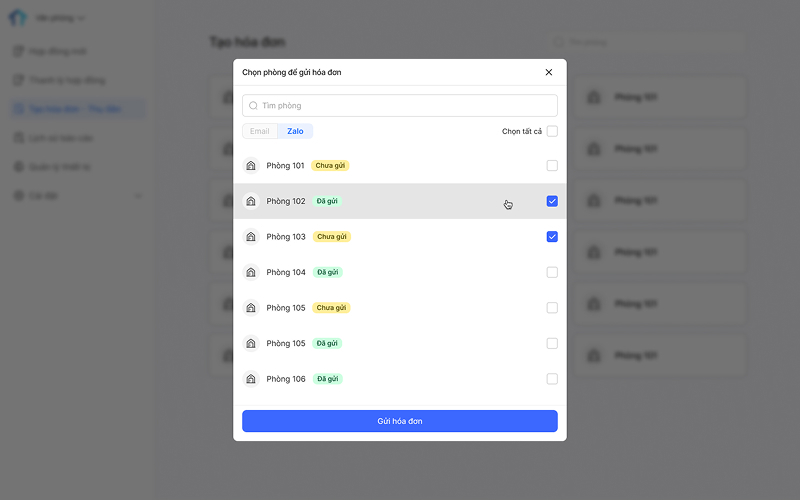
Task: Expand the sidebar chevron at bottom menu item
Action: tap(138, 196)
